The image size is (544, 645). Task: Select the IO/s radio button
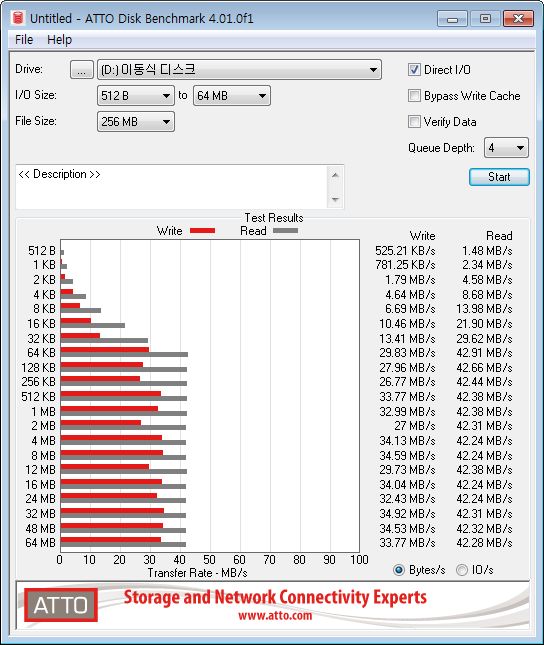462,570
